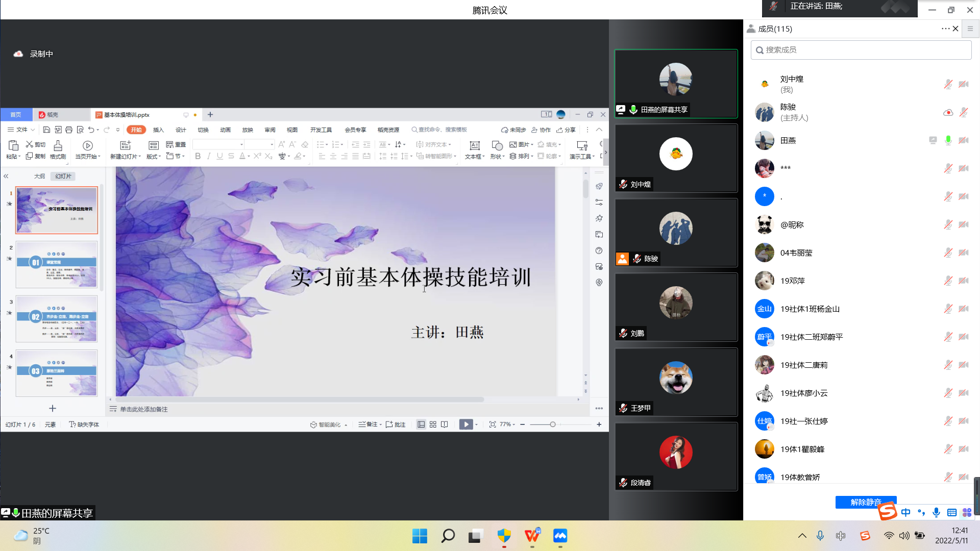Toggle microphone for @昵称
This screenshot has width=980, height=551.
coord(948,224)
